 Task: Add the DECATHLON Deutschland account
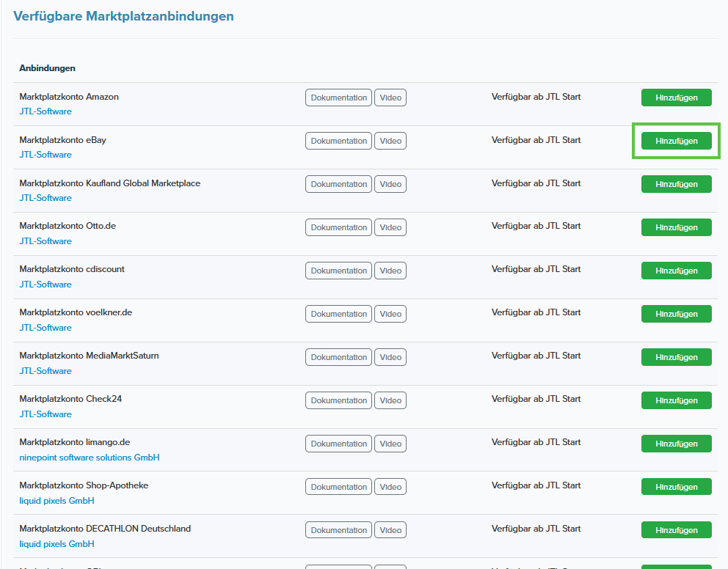coord(676,530)
